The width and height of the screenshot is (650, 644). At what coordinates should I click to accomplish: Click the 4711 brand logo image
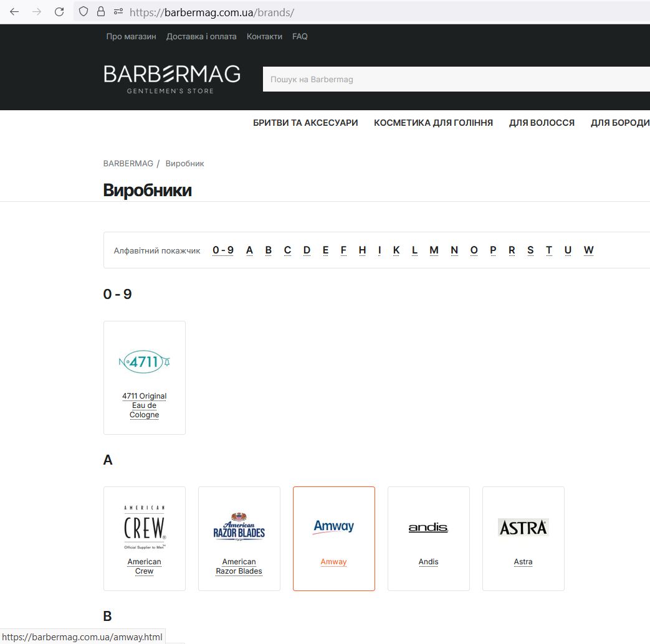[x=144, y=362]
